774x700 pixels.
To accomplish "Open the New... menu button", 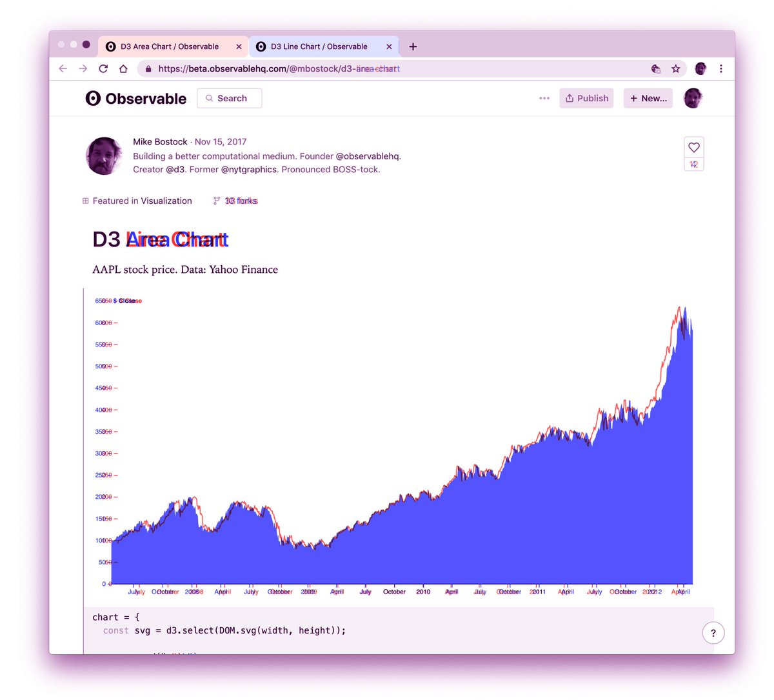I will (x=648, y=98).
